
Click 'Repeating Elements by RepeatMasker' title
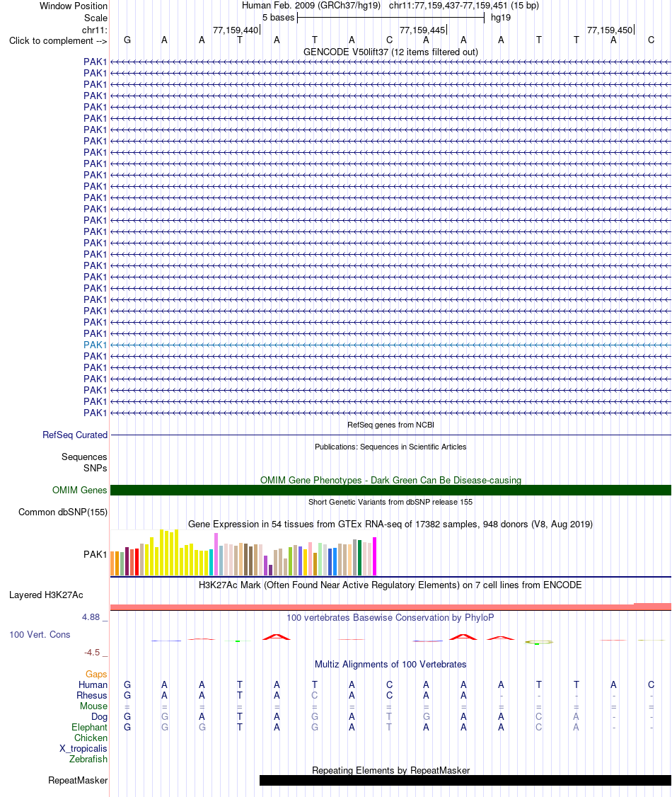(390, 771)
